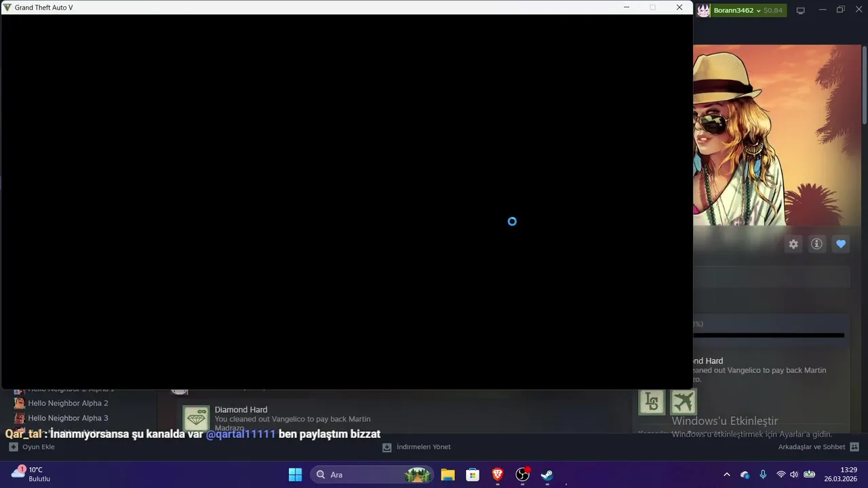
Task: Click the airplane achievement icon
Action: (x=684, y=402)
